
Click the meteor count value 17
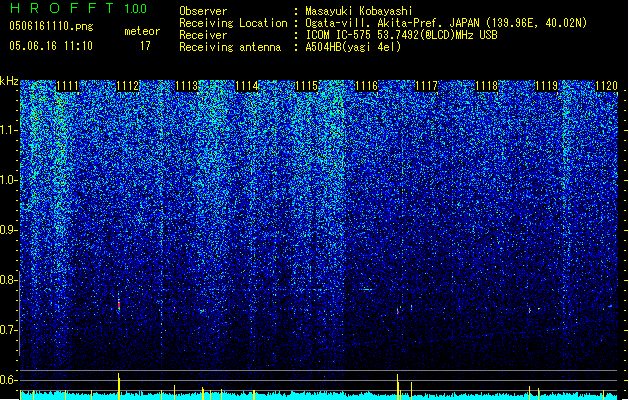pyautogui.click(x=145, y=46)
